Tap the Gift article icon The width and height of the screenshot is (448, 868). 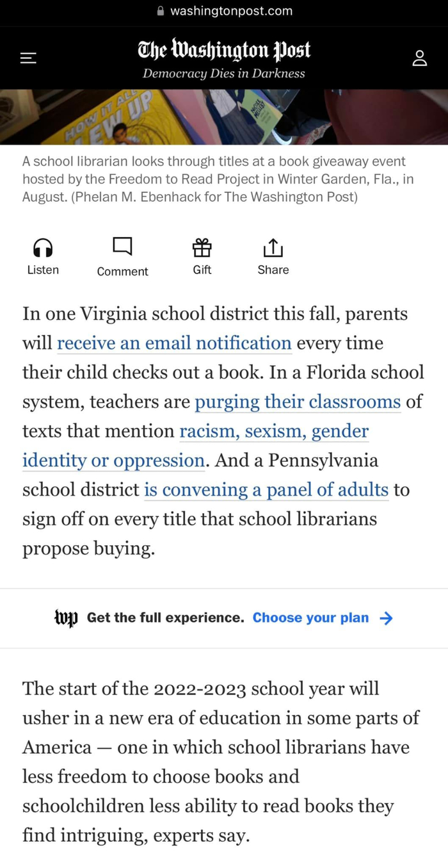[202, 247]
